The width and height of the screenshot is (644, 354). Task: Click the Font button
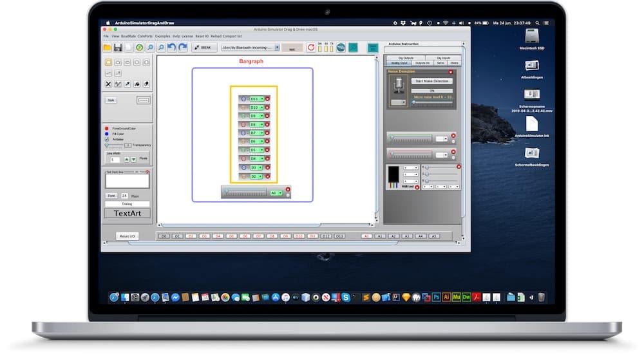click(x=111, y=196)
